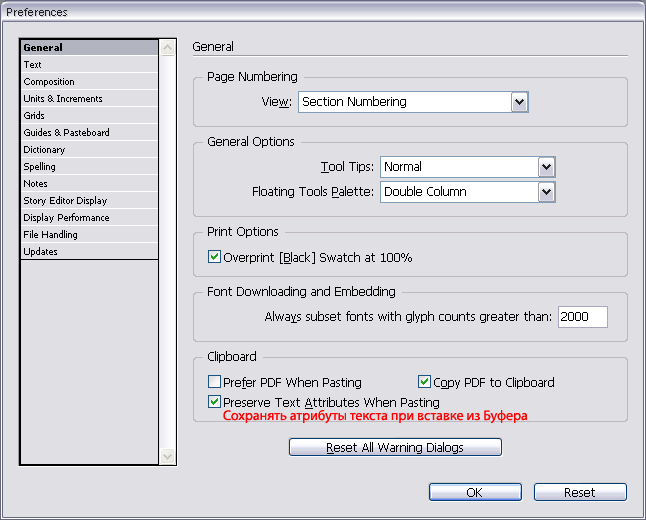Confirm preferences with the OK button
646x520 pixels.
(x=475, y=492)
